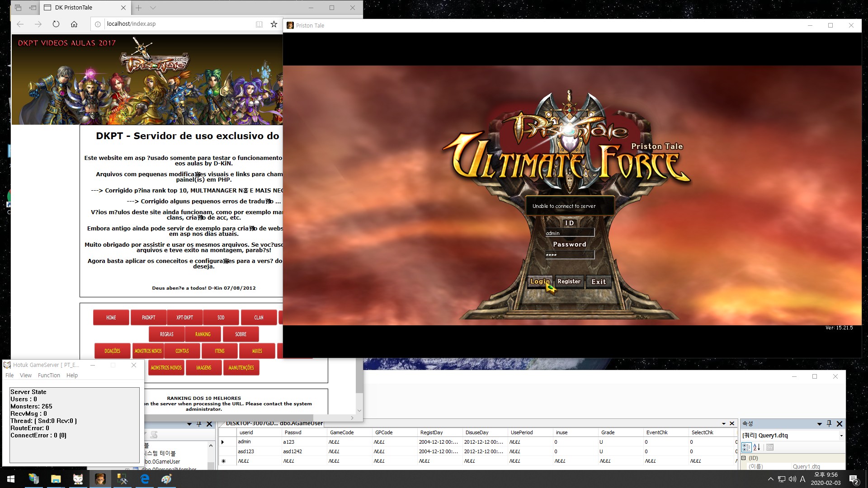
Task: Open the Help menu in Hotuk GameServer
Action: pos(72,375)
